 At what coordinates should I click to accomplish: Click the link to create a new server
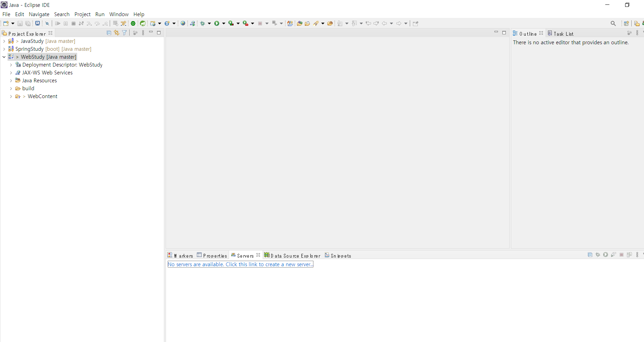(240, 264)
